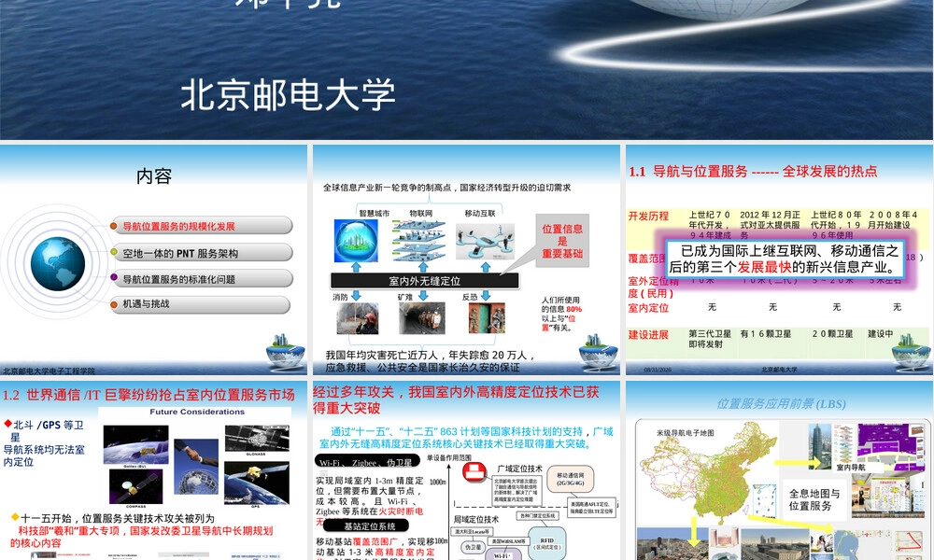The image size is (934, 560).
Task: Click the 位置信息是重要基础 callout
Action: tap(562, 241)
